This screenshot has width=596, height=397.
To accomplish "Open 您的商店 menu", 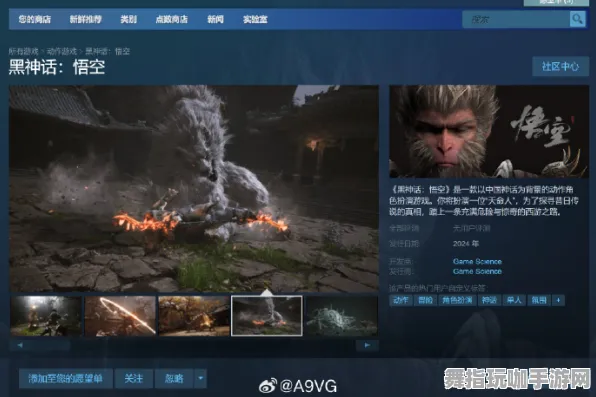I will [35, 19].
